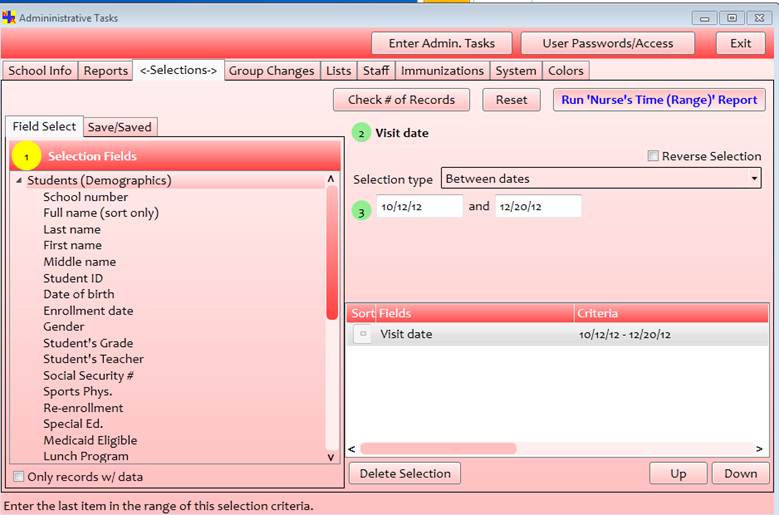Screen dimensions: 779x515
Task: Open User Passwords/Access
Action: pyautogui.click(x=608, y=43)
